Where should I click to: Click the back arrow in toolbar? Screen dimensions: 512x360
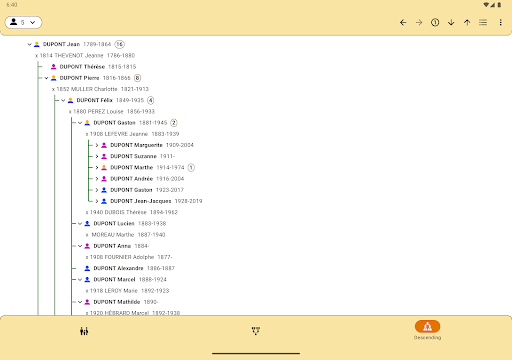pos(403,22)
